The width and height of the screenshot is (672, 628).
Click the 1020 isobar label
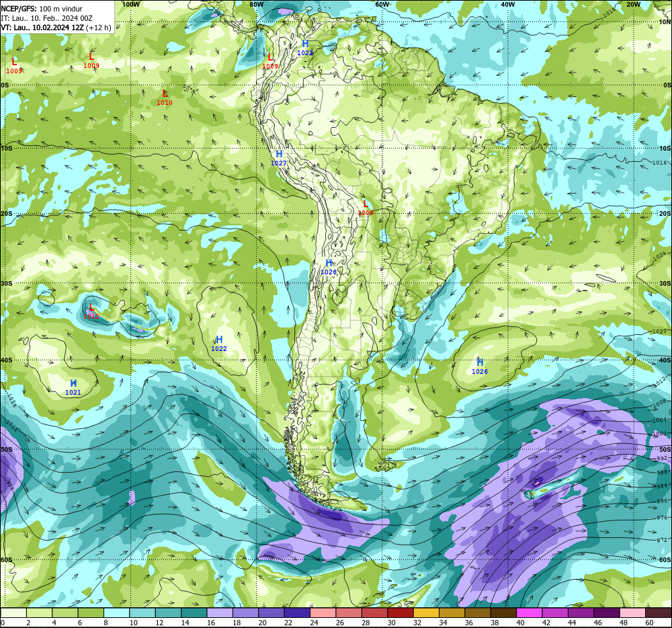pos(660,331)
